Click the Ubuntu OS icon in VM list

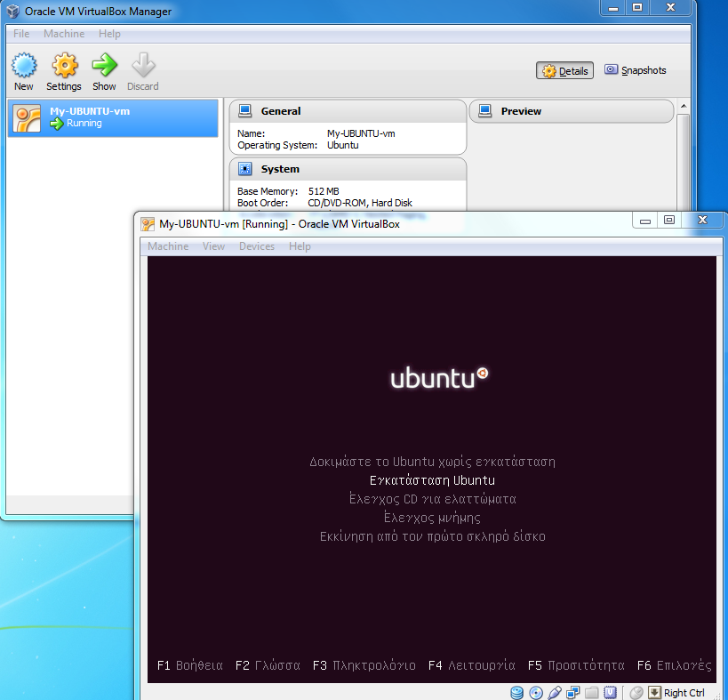coord(27,118)
